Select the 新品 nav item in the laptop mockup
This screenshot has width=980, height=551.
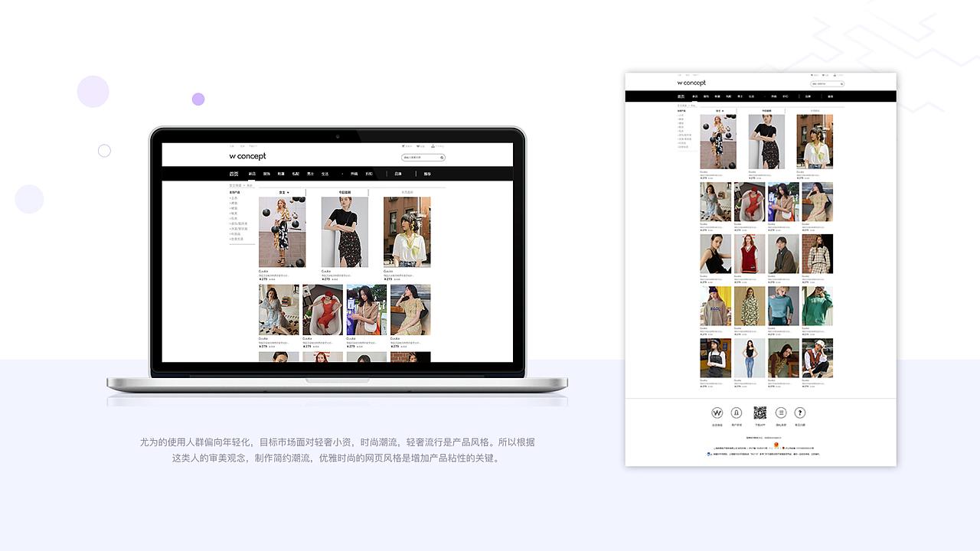click(x=252, y=174)
